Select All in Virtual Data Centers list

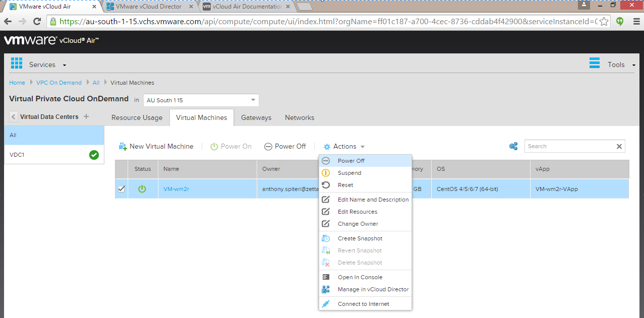coord(54,135)
